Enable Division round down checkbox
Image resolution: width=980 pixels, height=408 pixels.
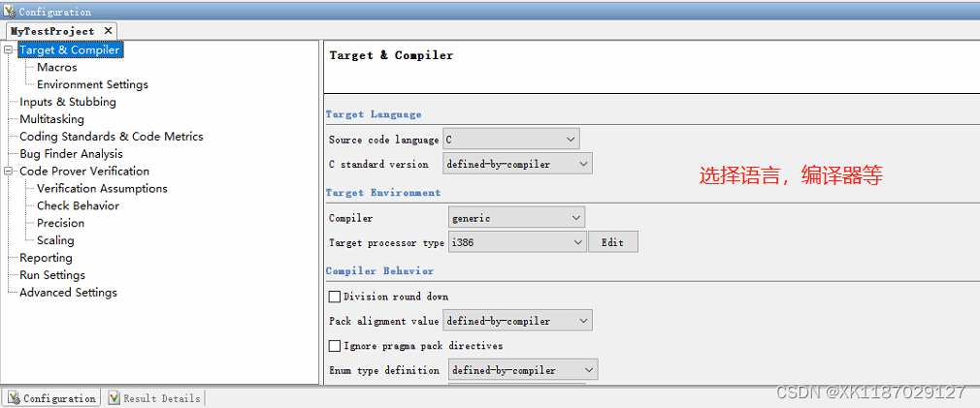[335, 297]
